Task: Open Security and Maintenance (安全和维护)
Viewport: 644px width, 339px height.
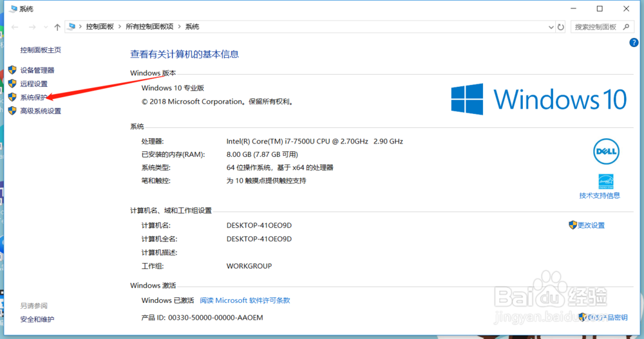Action: (37, 319)
